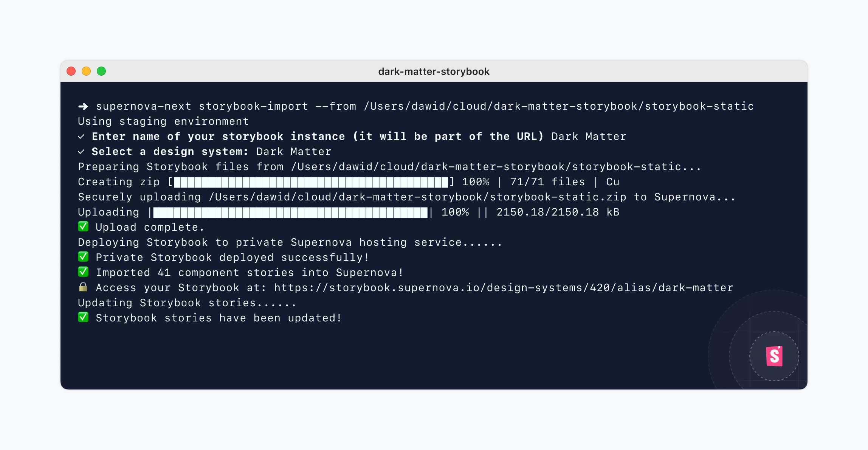Click 'Storybook stories have been updated!' text
The image size is (868, 450).
coord(219,318)
